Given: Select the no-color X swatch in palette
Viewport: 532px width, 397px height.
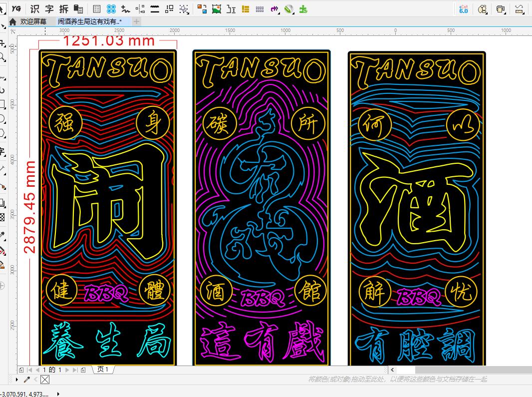Looking at the screenshot, I should point(45,380).
